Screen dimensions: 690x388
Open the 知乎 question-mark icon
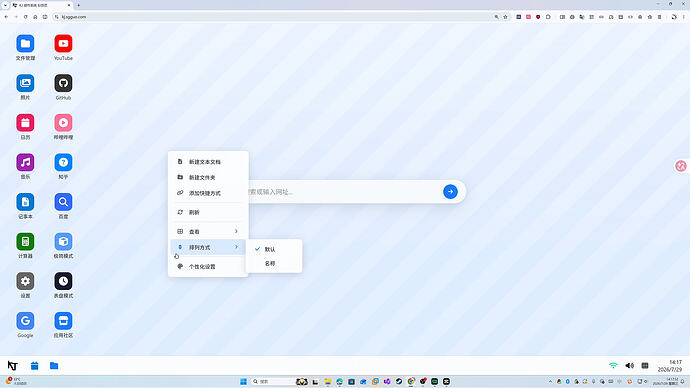pyautogui.click(x=63, y=163)
